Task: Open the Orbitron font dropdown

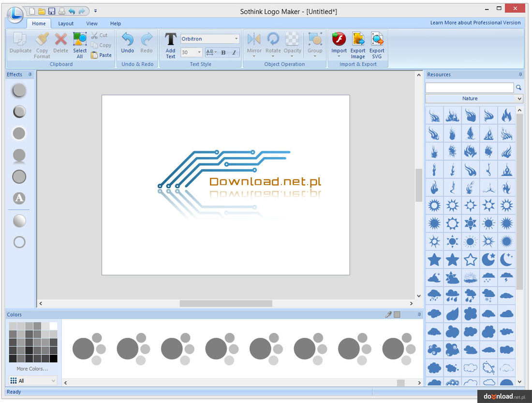Action: coord(236,39)
